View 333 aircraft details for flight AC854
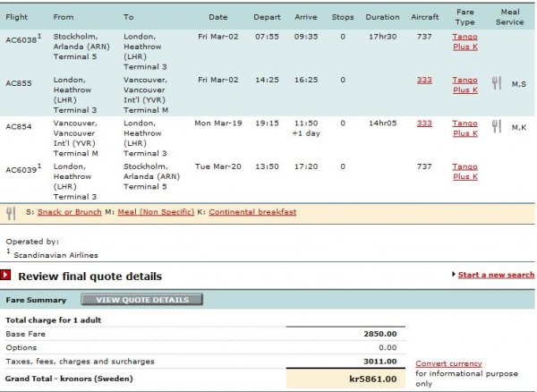This screenshot has height=392, width=537. 424,123
